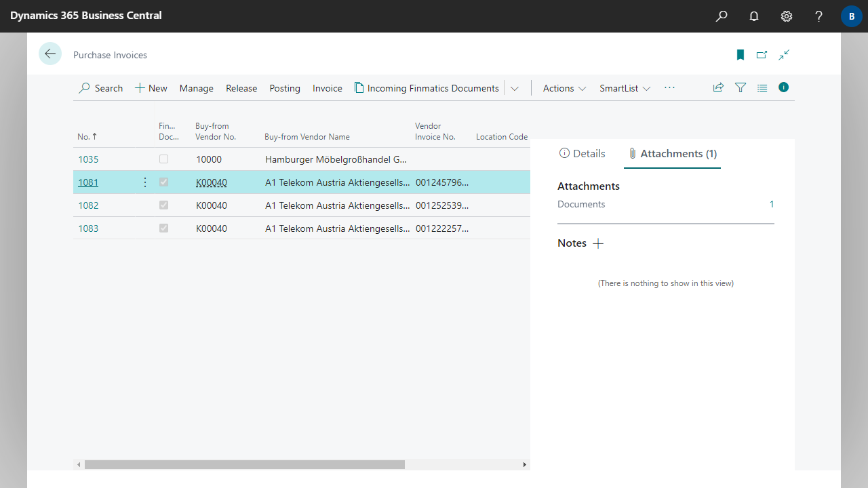Expand the SmartList dropdown menu
This screenshot has width=868, height=488.
[x=625, y=88]
